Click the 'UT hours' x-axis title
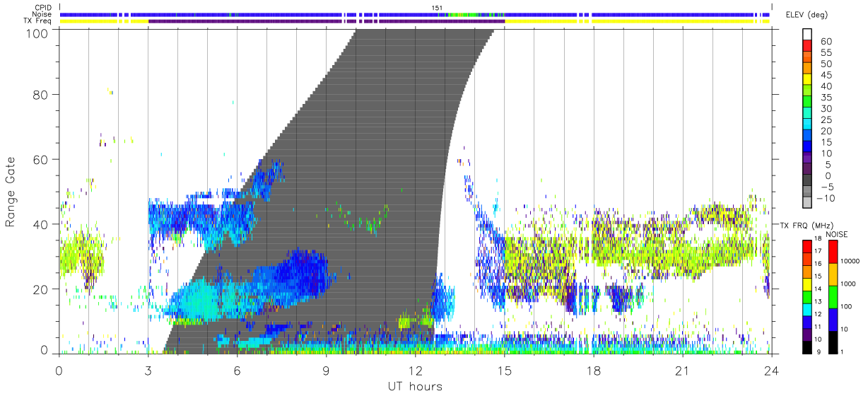868x401 pixels. (414, 387)
